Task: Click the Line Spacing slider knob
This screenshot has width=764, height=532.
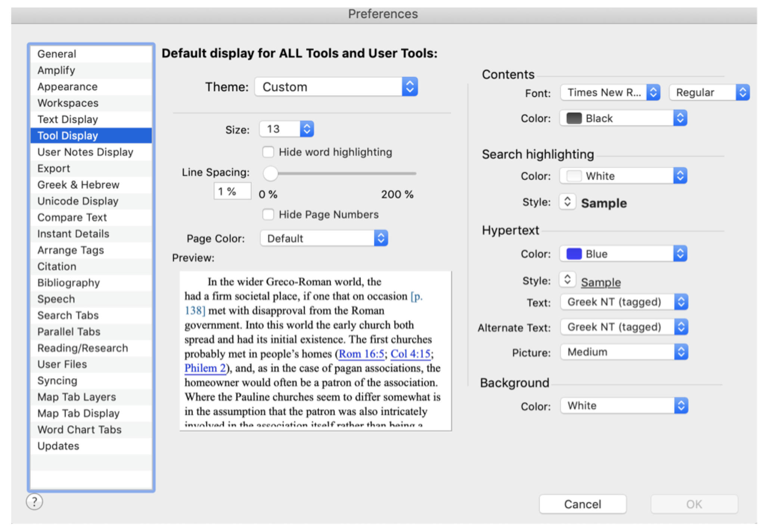Action: coord(270,173)
